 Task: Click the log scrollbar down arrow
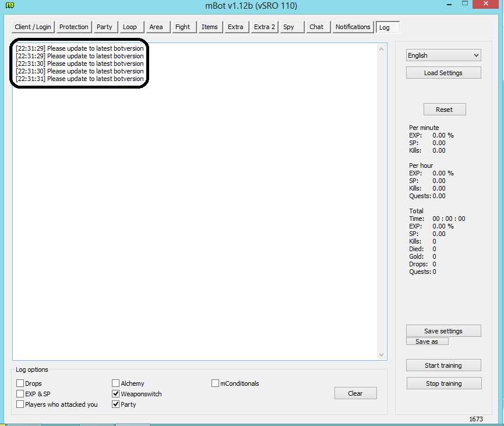pos(381,355)
